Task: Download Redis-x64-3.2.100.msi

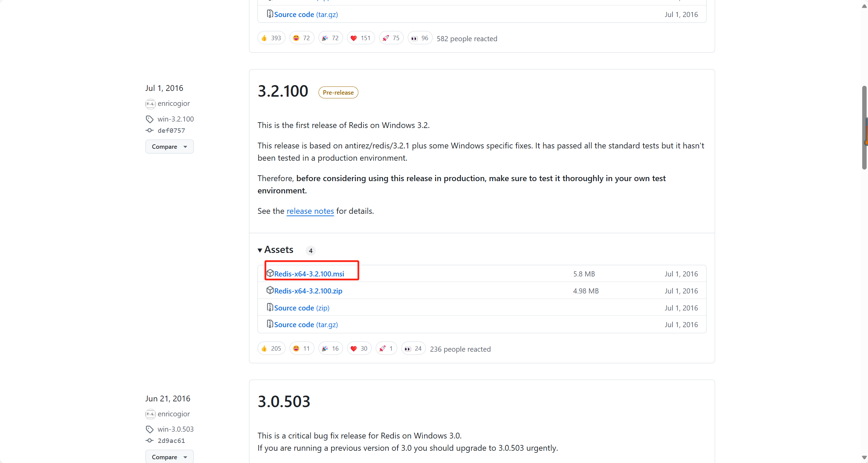Action: [309, 274]
